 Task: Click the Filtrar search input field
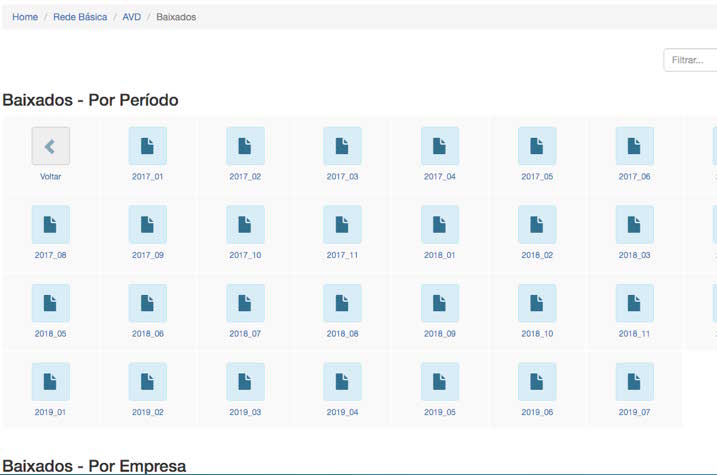pos(690,60)
